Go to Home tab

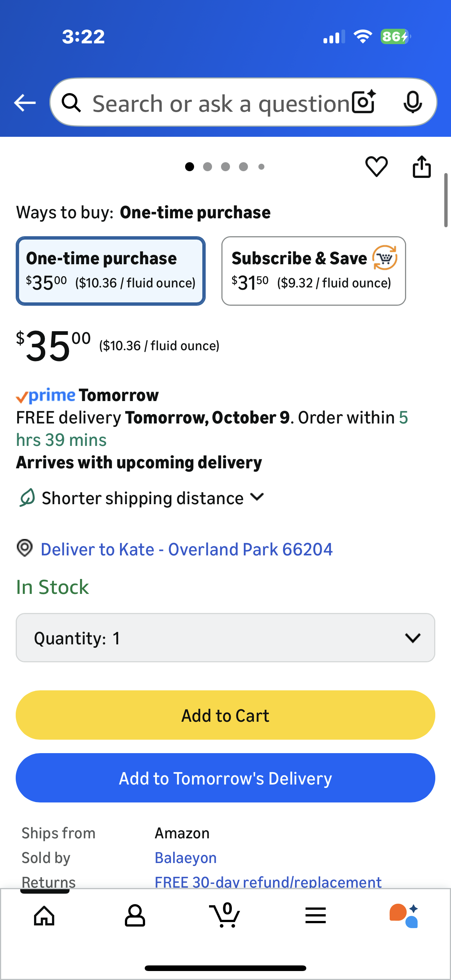[44, 915]
